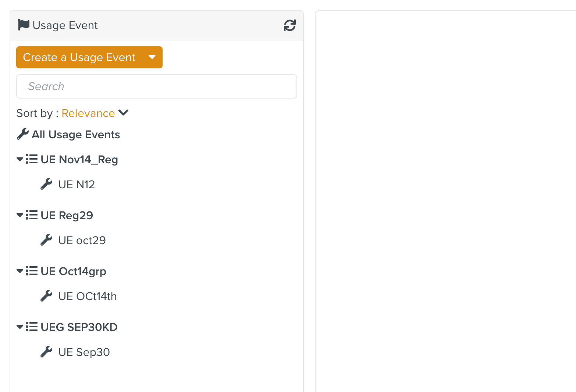
Task: Collapse the UE Nov14_Reg group
Action: pos(20,159)
